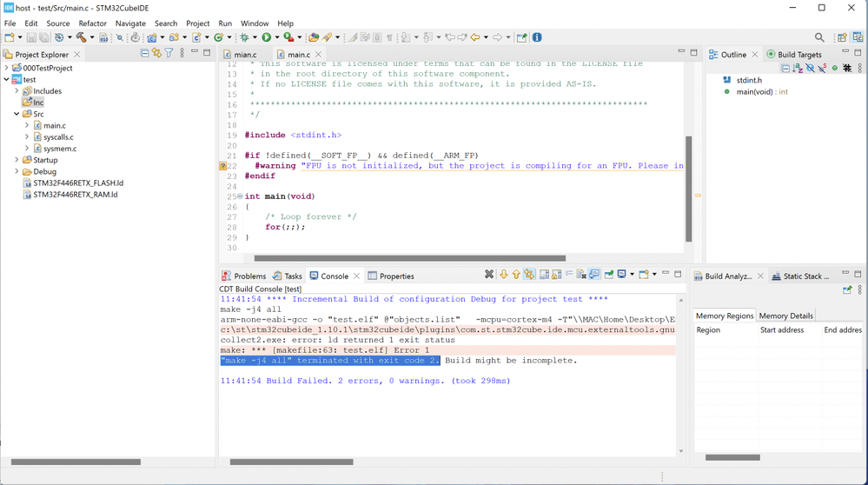Open the Source menu
Viewport: 868px width, 485px height.
[58, 23]
